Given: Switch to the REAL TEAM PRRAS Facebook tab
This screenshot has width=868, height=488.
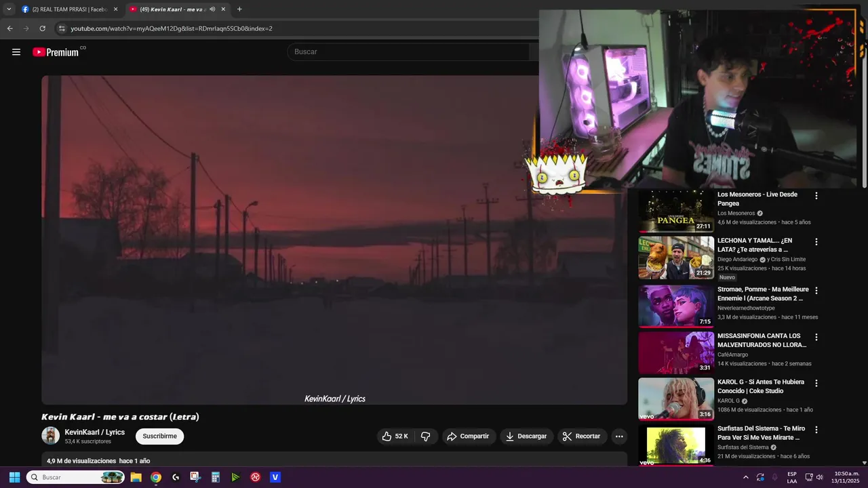Looking at the screenshot, I should point(70,9).
